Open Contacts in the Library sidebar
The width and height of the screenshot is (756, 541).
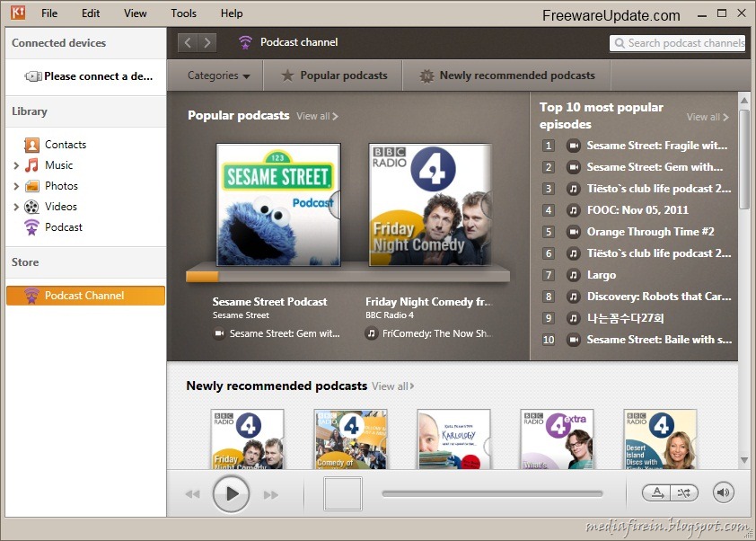point(65,145)
